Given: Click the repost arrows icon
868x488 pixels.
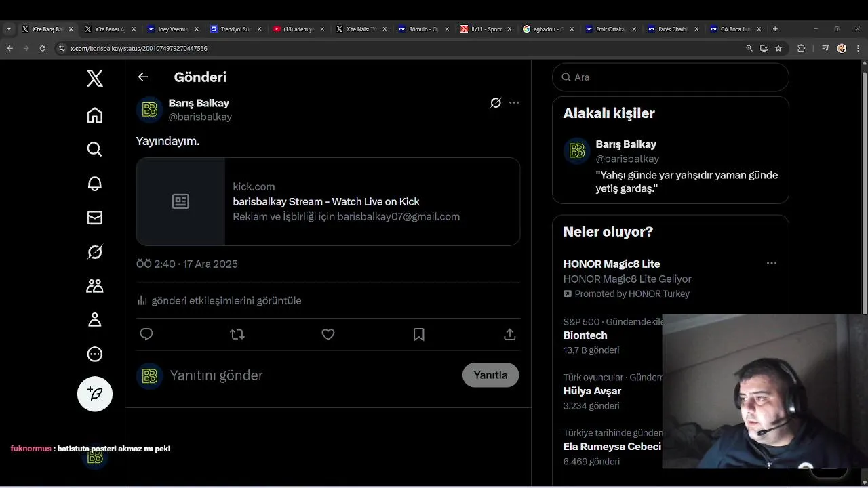Looking at the screenshot, I should pyautogui.click(x=237, y=334).
